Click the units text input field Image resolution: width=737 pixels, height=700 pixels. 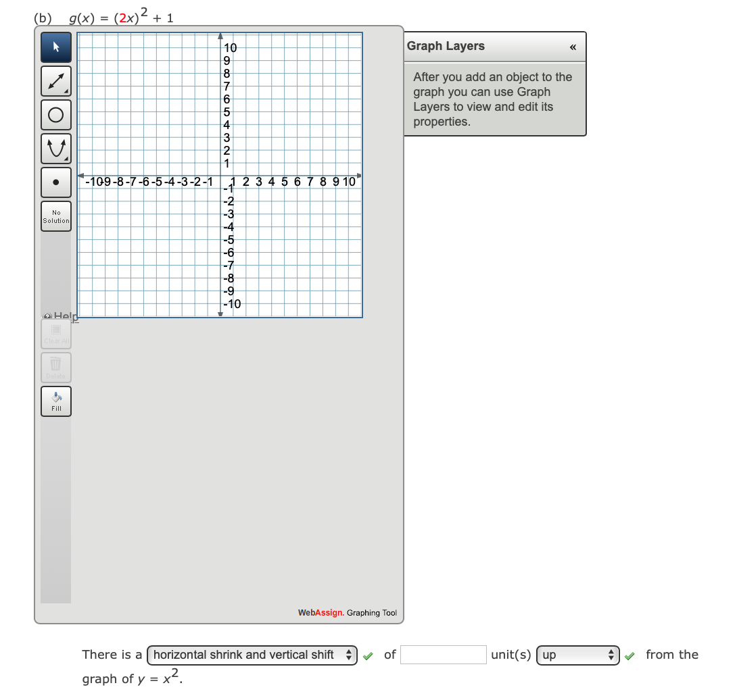[x=444, y=655]
